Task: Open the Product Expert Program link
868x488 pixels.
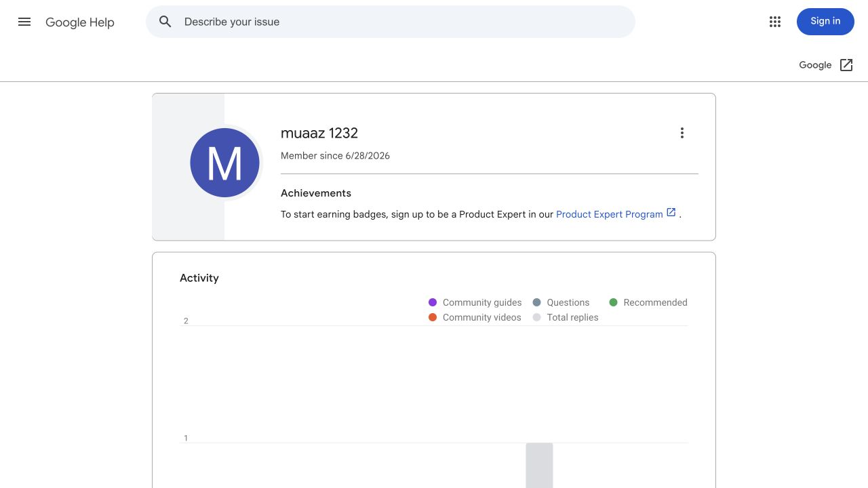Action: (609, 214)
